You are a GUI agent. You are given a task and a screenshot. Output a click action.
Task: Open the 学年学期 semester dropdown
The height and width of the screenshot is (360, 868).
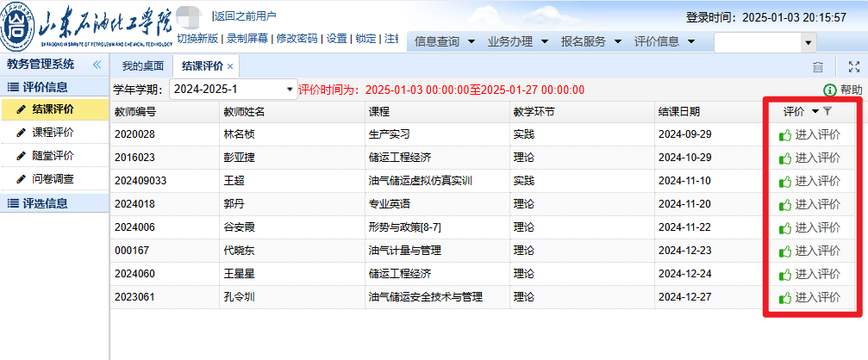[x=290, y=90]
